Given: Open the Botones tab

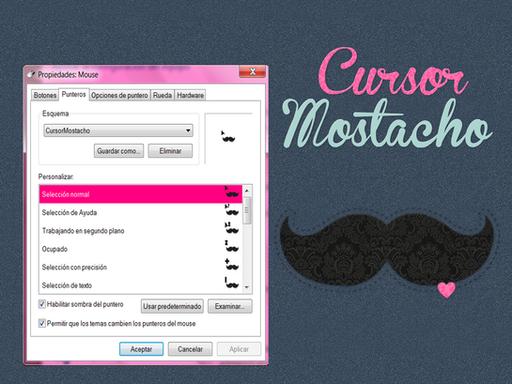Looking at the screenshot, I should coord(45,95).
